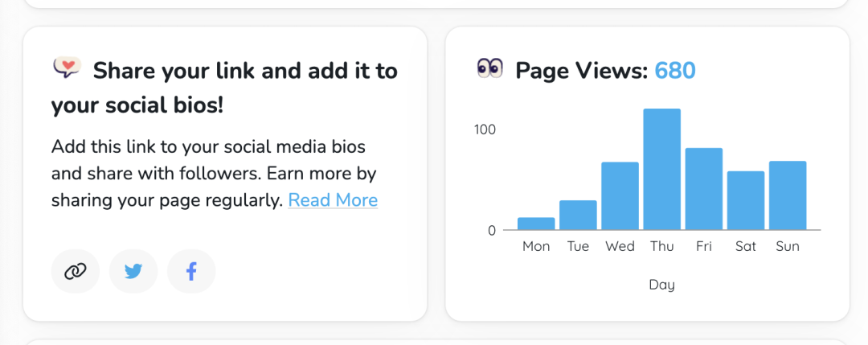The width and height of the screenshot is (868, 345).
Task: Select the Sunday bar in chart
Action: tap(788, 195)
